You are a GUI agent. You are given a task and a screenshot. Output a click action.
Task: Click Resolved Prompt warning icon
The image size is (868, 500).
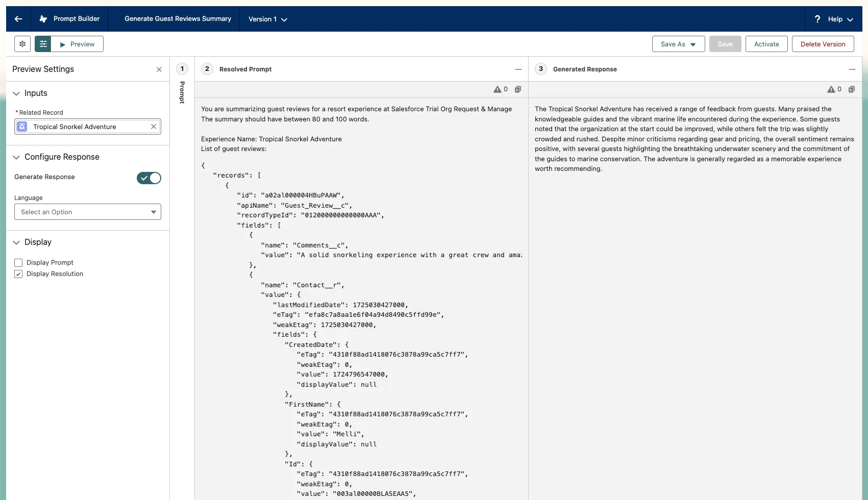point(497,89)
